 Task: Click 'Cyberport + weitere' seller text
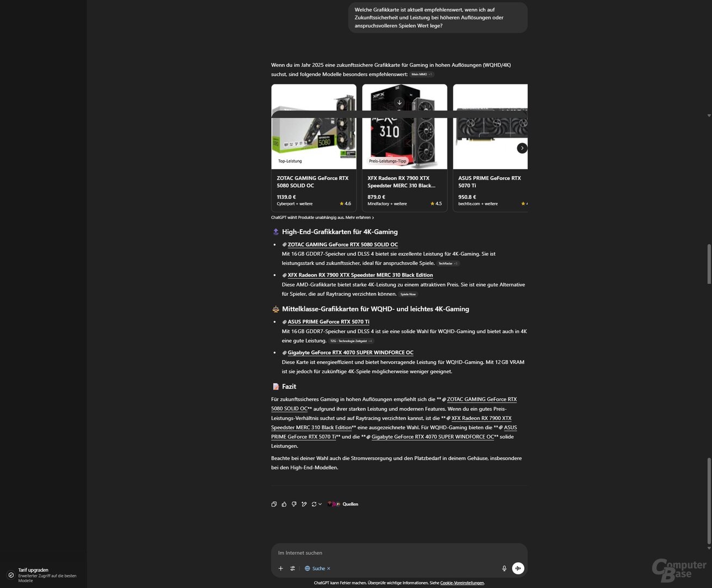(x=294, y=204)
